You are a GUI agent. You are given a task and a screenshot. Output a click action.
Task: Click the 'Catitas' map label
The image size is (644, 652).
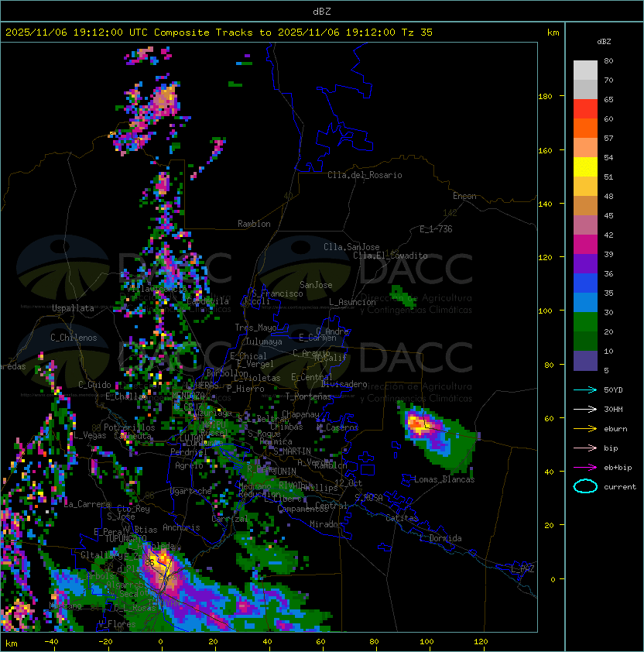coord(402,518)
